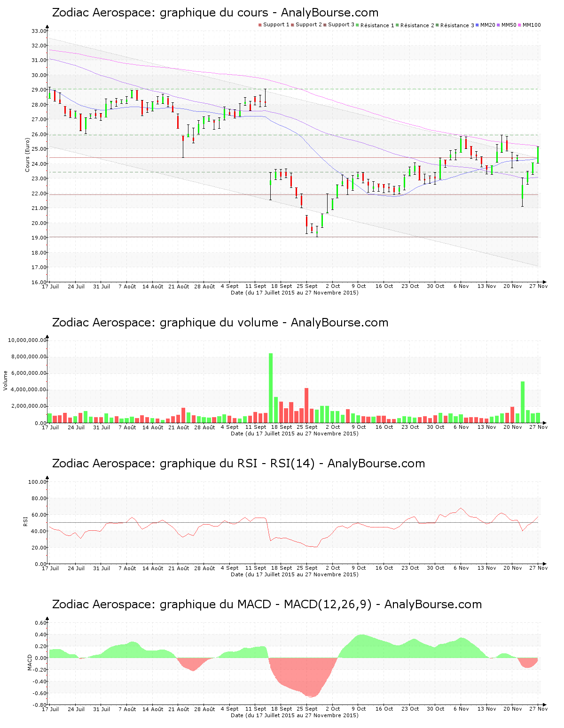Click '17 Juil' date on price chart axis
Screen dimensions: 564x728
(50, 287)
